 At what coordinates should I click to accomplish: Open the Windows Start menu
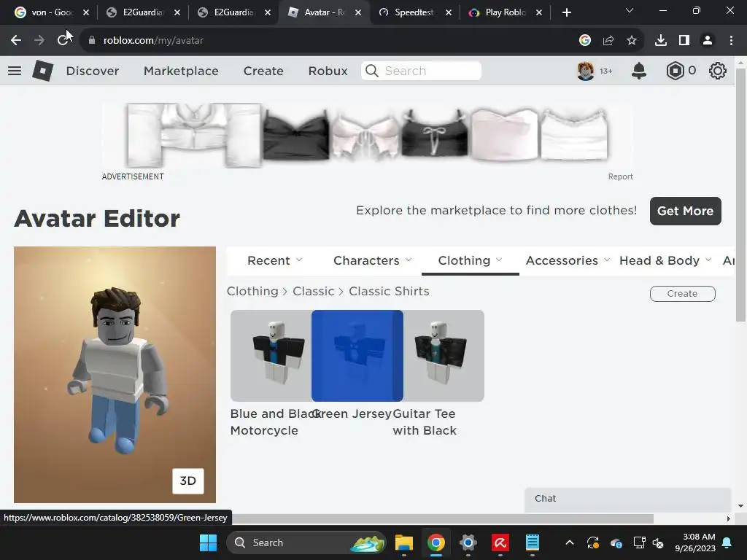[x=208, y=542]
